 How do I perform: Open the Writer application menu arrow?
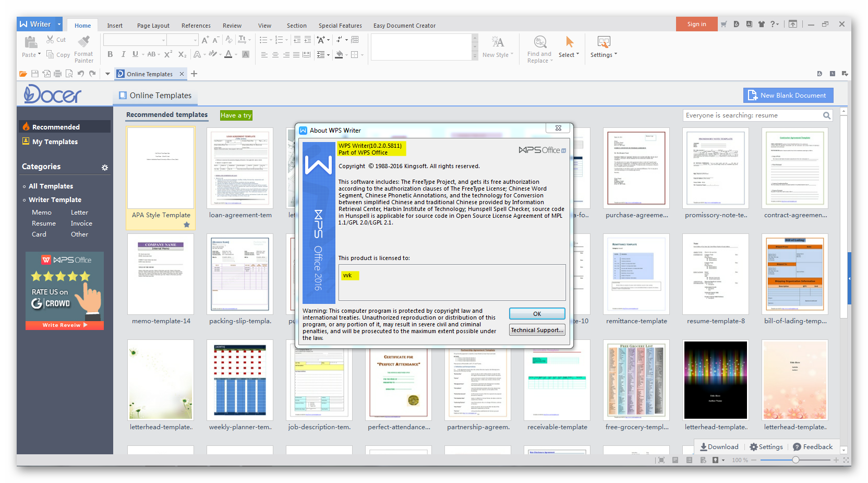click(59, 24)
